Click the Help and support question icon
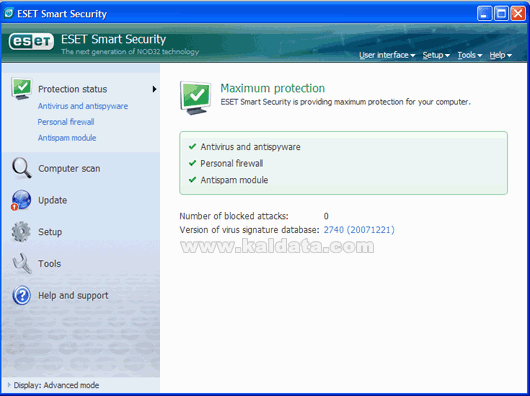This screenshot has width=530, height=396. [x=22, y=295]
